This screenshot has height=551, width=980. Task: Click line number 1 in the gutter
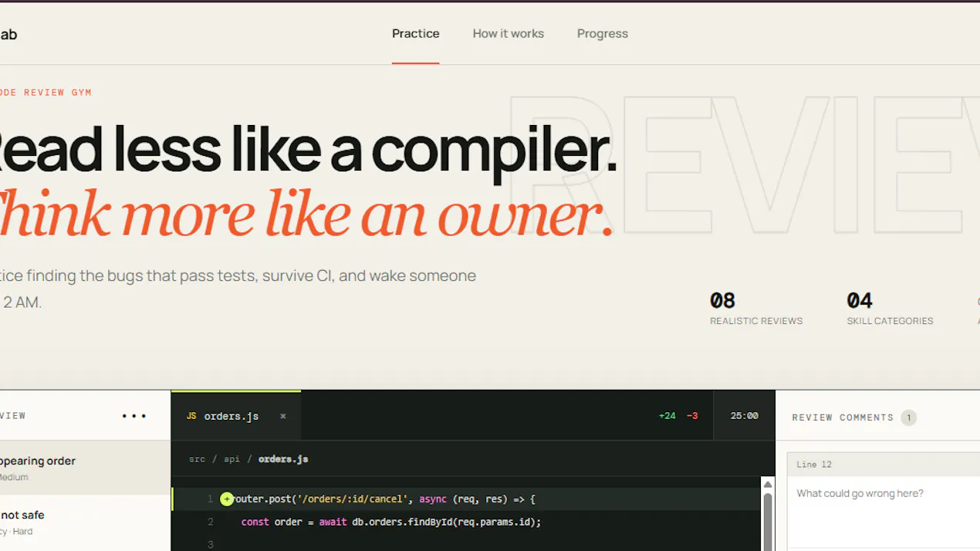210,499
